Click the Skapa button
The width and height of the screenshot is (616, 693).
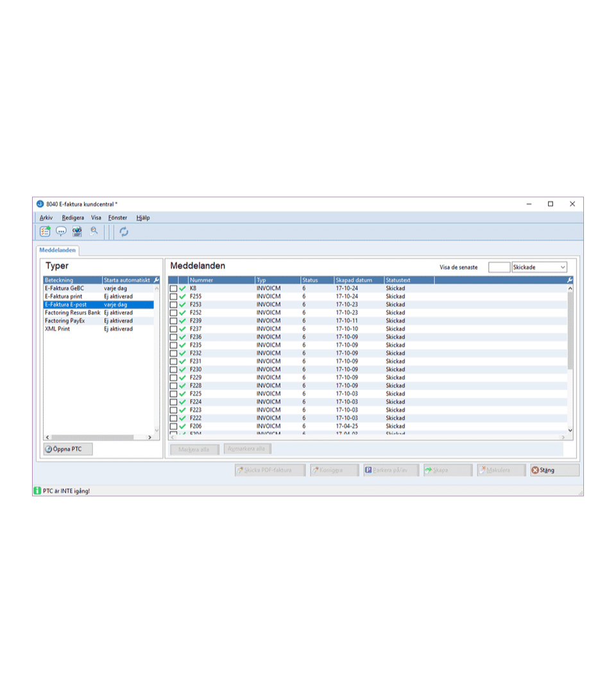(448, 470)
